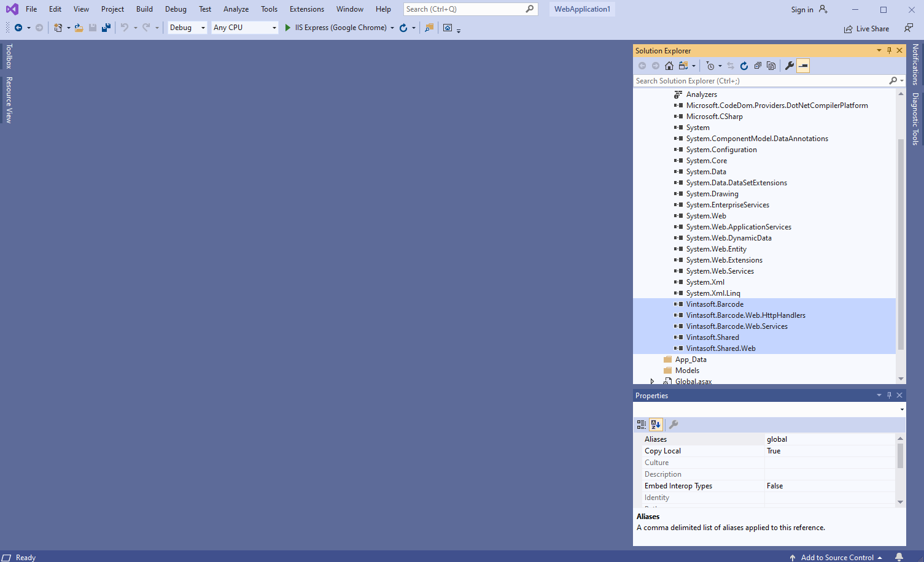Refresh the Solution Explorer tree

[744, 66]
